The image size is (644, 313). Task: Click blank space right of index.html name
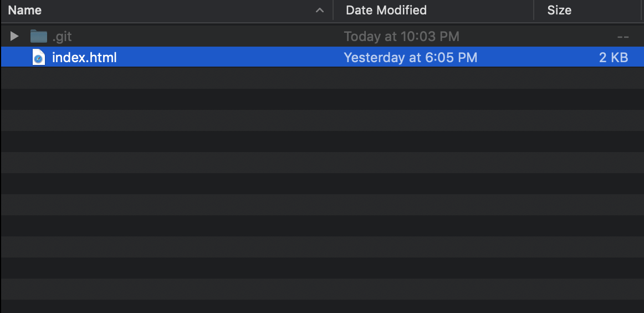tap(222, 57)
